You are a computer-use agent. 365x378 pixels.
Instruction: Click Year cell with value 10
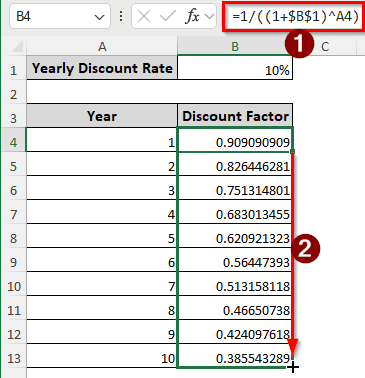[102, 356]
